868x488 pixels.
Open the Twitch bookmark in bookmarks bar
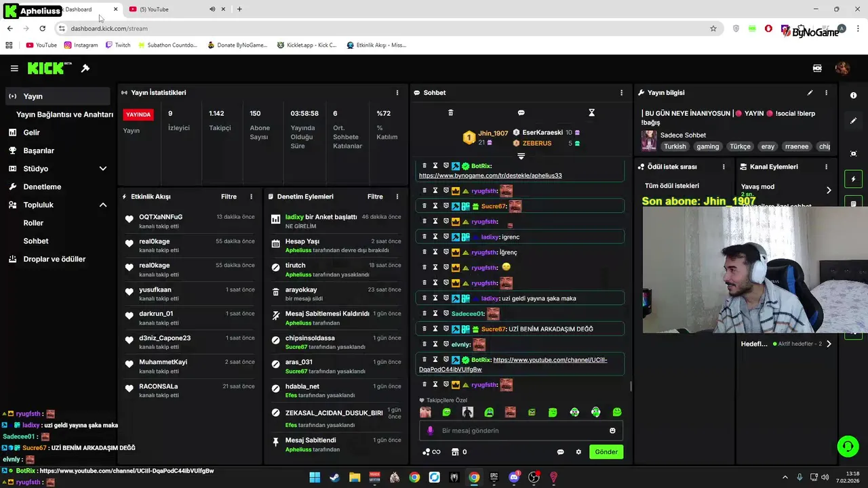(x=118, y=45)
